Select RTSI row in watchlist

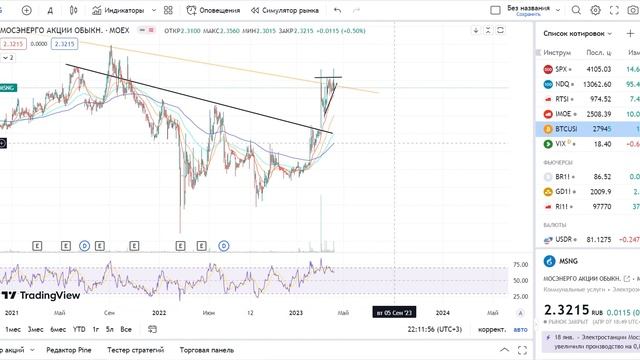point(588,99)
